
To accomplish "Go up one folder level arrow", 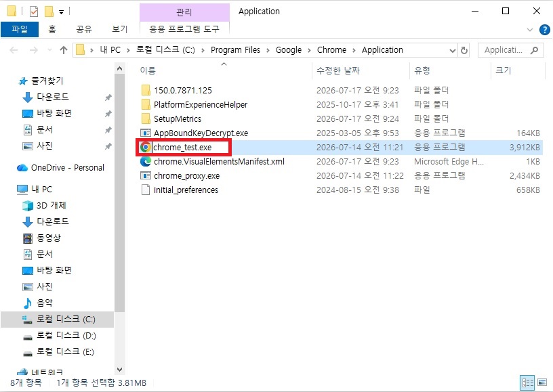I will click(64, 50).
